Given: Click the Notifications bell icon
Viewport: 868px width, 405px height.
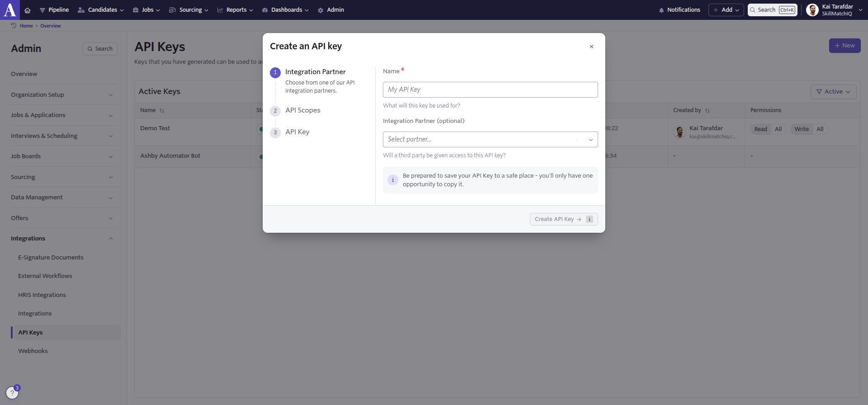Looking at the screenshot, I should pos(661,10).
